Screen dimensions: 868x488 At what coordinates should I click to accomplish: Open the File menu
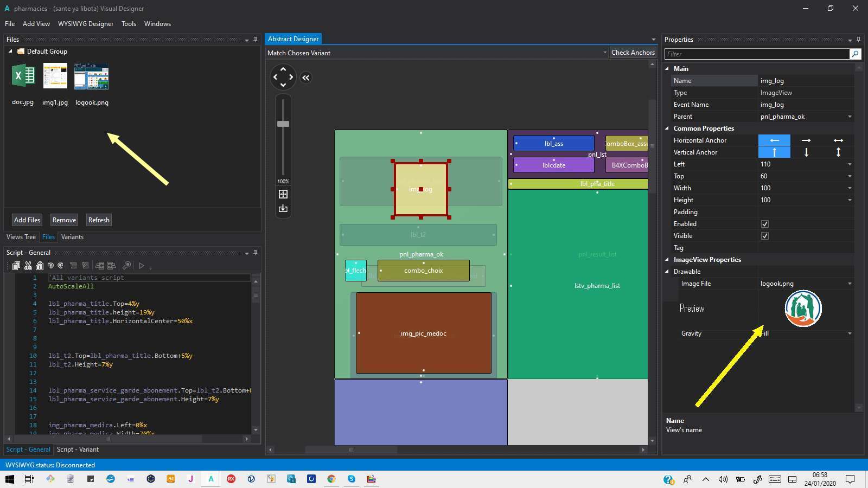point(10,24)
